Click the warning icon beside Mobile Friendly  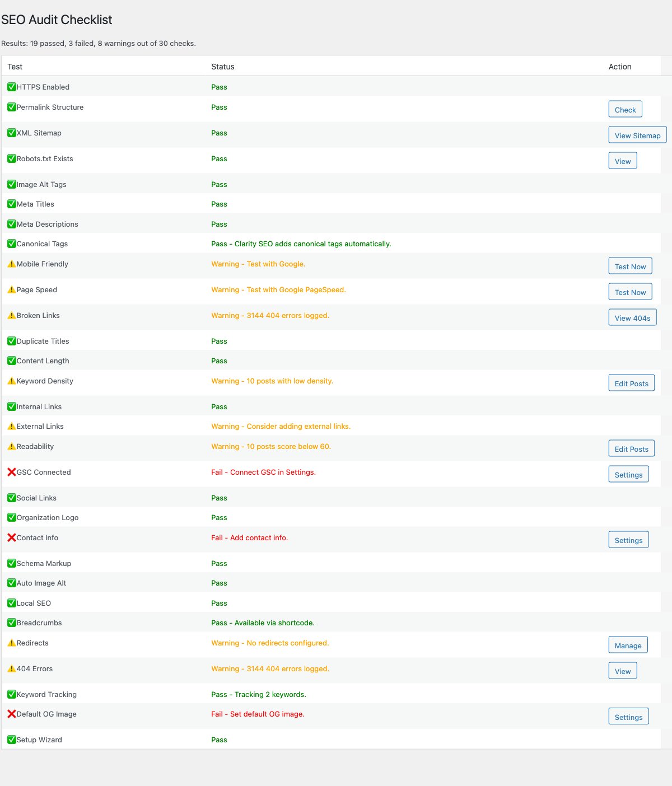point(12,264)
